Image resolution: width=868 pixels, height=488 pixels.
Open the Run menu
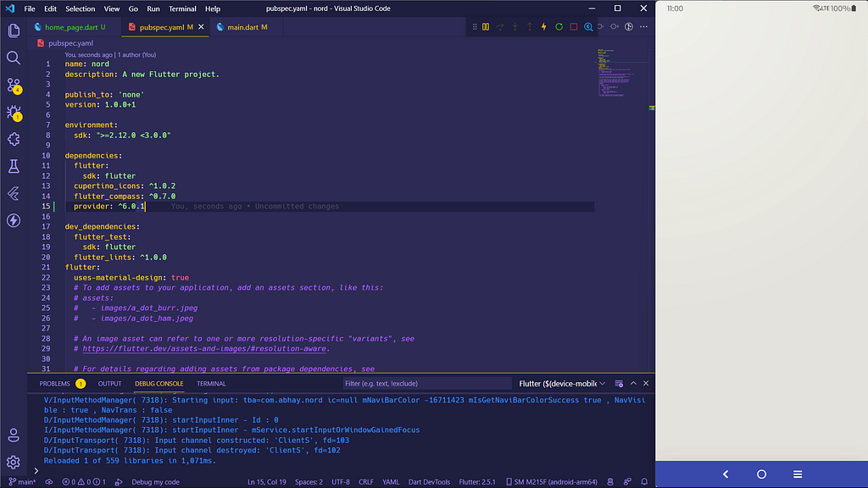(153, 8)
